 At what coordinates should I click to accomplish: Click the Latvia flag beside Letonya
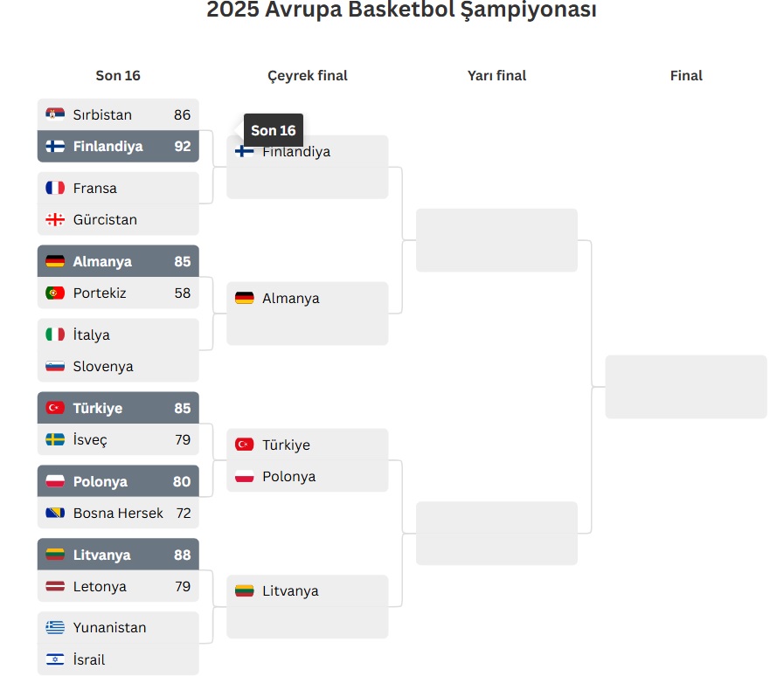[x=55, y=586]
